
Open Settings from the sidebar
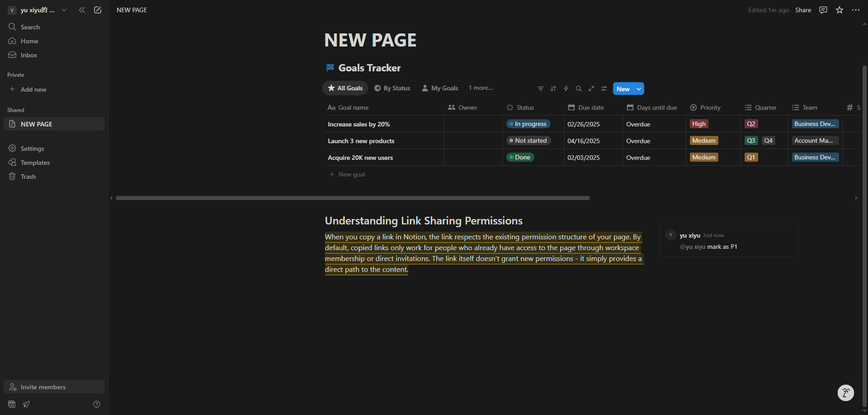pyautogui.click(x=54, y=149)
